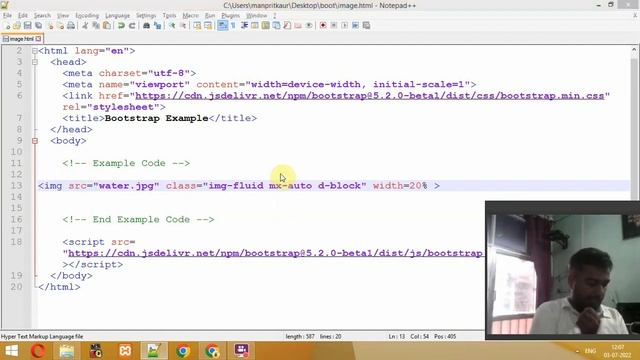Open Find with binoculars icon
Image resolution: width=640 pixels, height=360 pixels.
(146, 26)
